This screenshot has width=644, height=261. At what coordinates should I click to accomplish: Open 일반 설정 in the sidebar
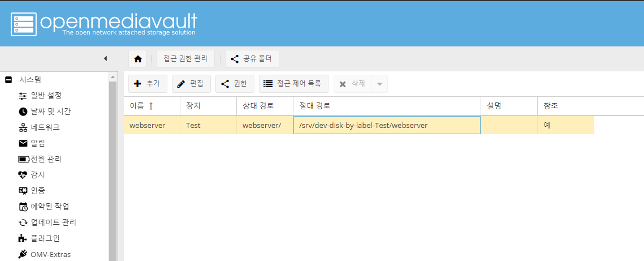[46, 96]
